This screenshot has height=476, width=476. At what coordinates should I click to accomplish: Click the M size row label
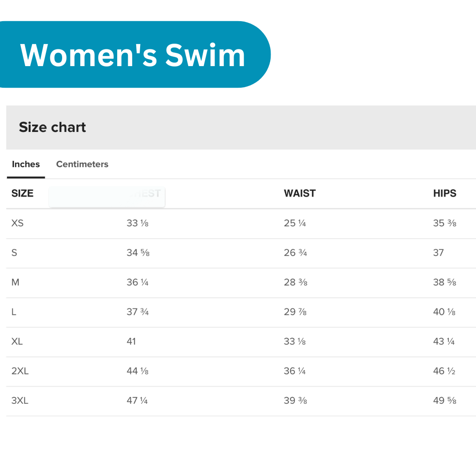tap(15, 282)
